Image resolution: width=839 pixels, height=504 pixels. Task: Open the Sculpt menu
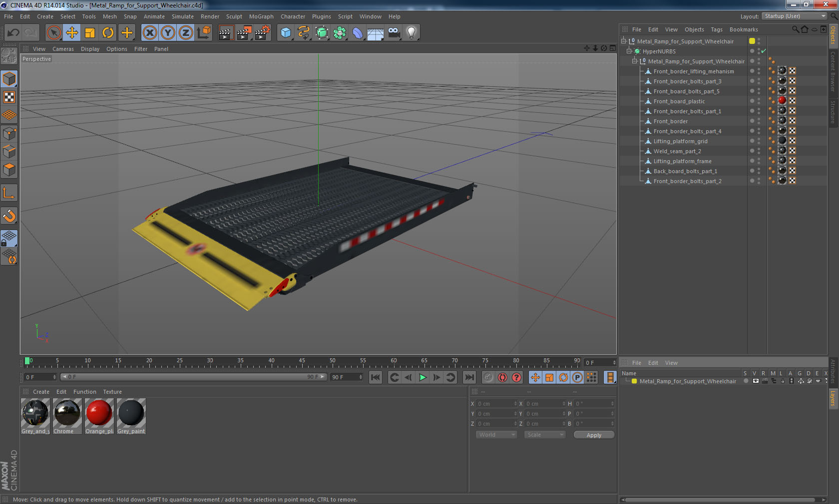pyautogui.click(x=234, y=16)
